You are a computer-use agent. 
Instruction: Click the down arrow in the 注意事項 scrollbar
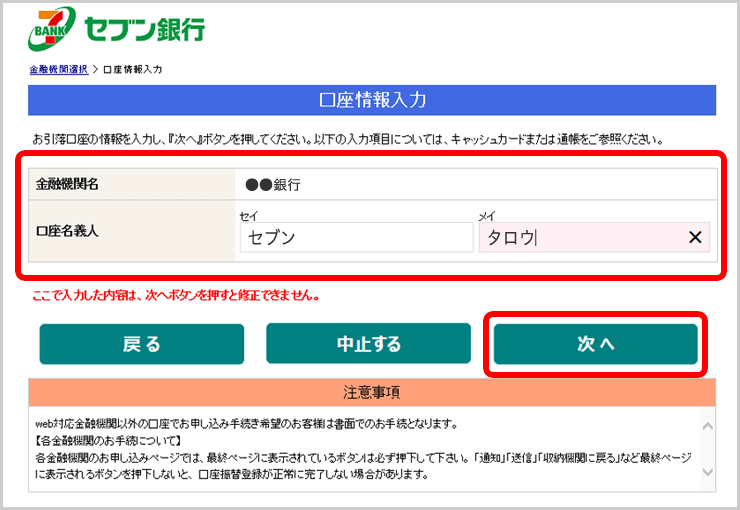[707, 471]
